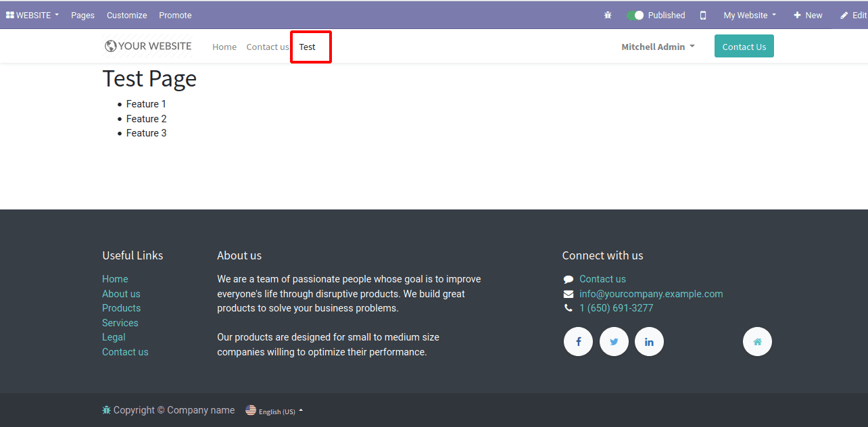Click the New button in top bar
The width and height of the screenshot is (868, 427).
[808, 15]
